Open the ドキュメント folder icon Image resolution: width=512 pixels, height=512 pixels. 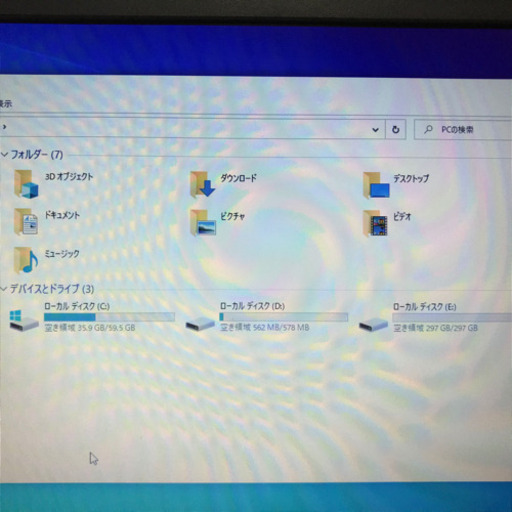pos(26,221)
